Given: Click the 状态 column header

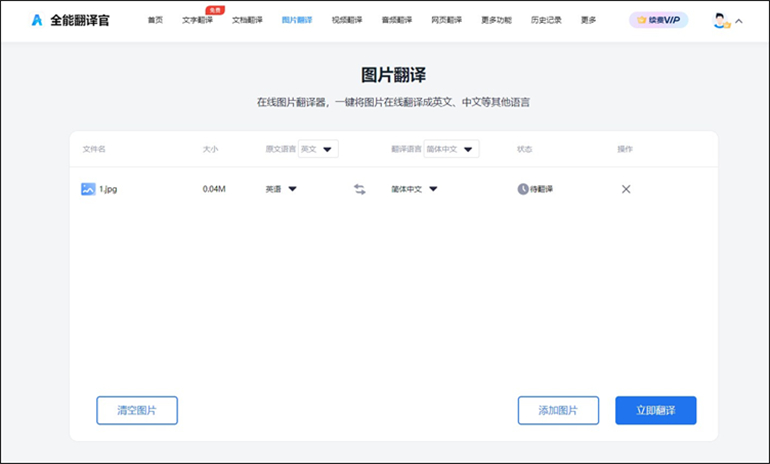Looking at the screenshot, I should (x=524, y=149).
